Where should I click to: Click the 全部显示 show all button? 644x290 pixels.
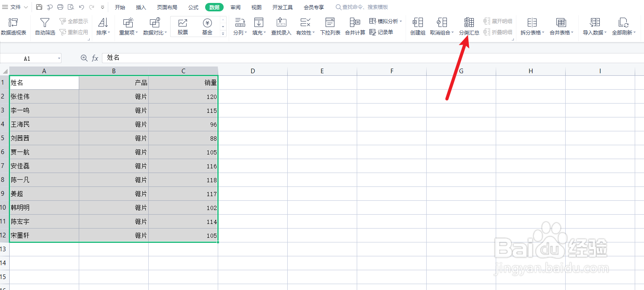tap(74, 21)
